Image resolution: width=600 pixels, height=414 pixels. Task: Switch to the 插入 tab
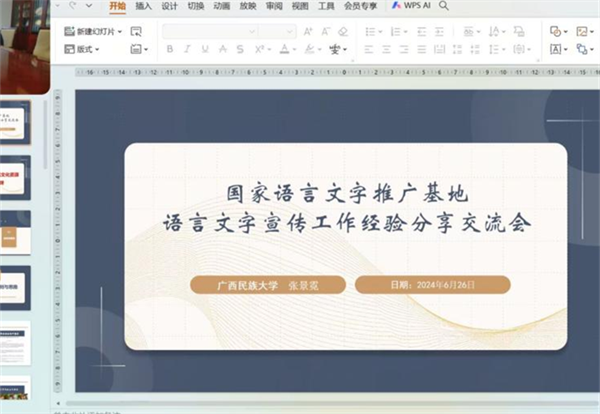(144, 6)
